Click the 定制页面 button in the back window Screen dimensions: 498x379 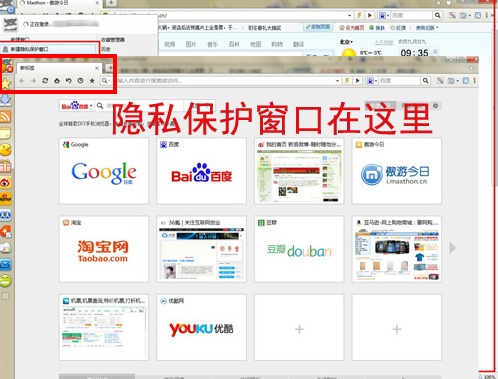tap(318, 27)
